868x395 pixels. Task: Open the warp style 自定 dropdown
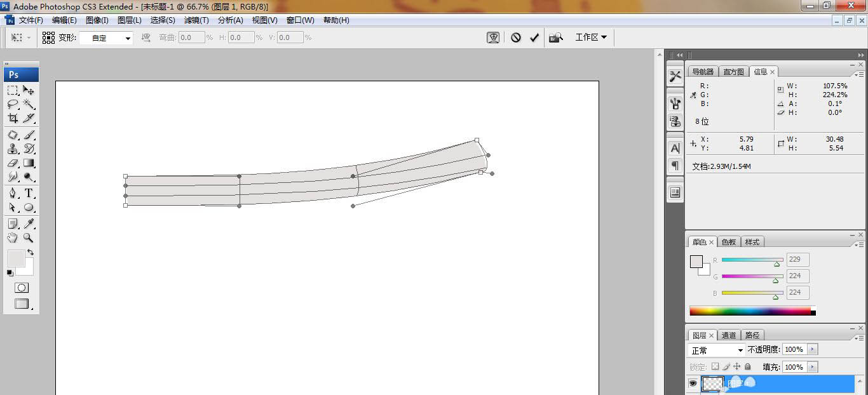pyautogui.click(x=106, y=38)
